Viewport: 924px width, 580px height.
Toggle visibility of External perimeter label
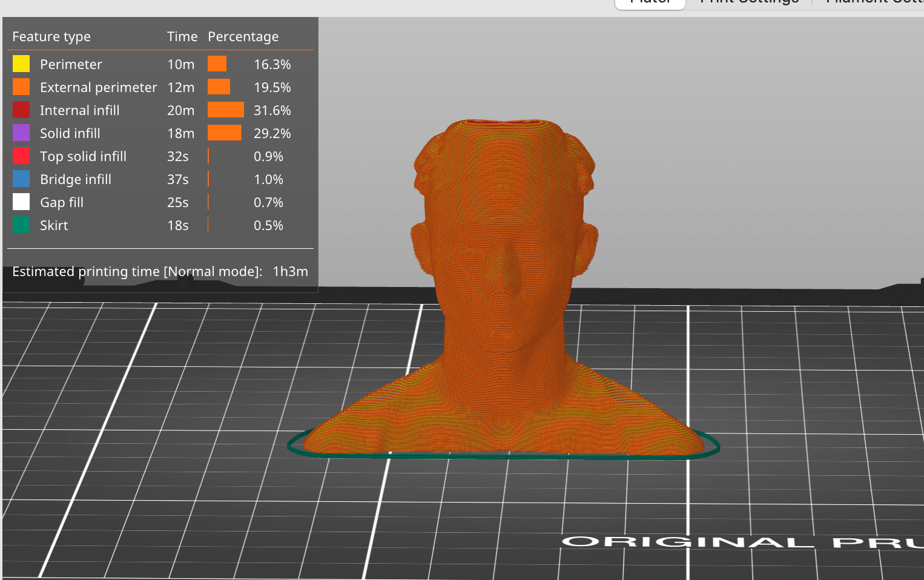98,87
